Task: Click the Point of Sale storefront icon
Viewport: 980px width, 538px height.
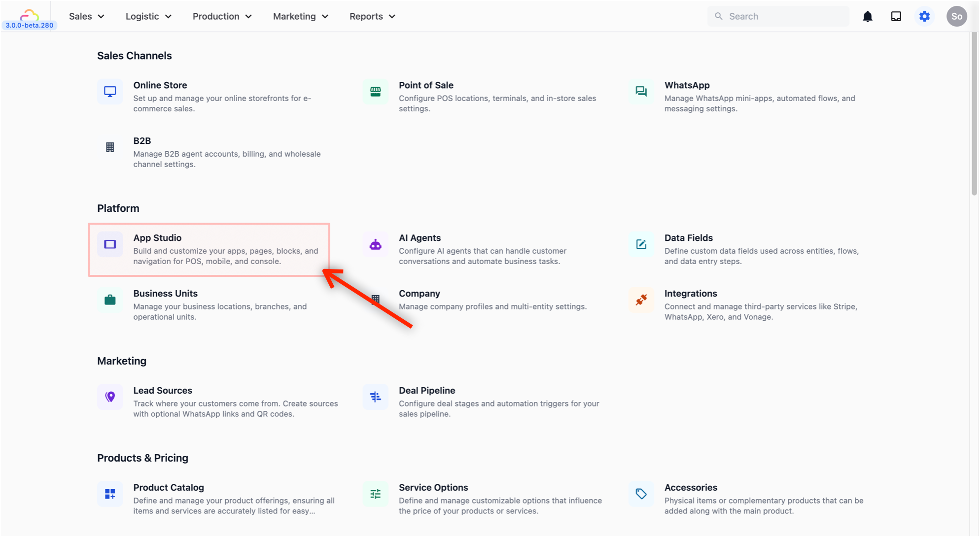Action: [375, 92]
